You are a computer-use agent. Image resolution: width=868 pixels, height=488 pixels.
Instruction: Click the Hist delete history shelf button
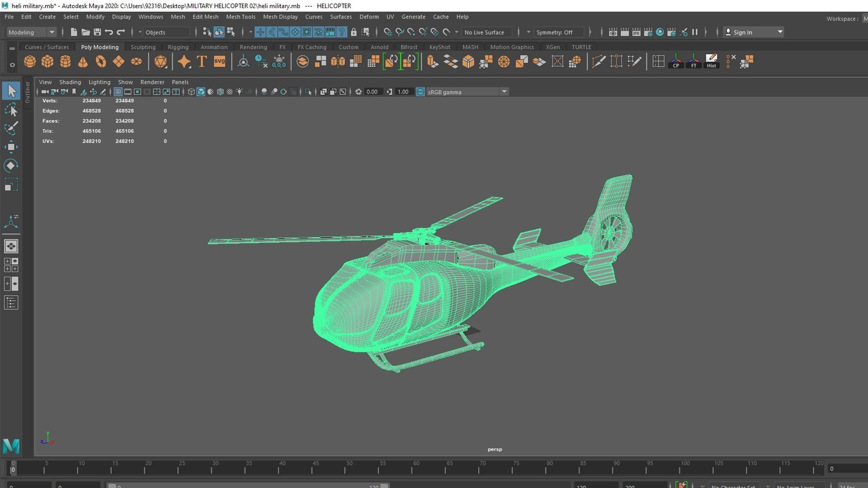(x=711, y=61)
